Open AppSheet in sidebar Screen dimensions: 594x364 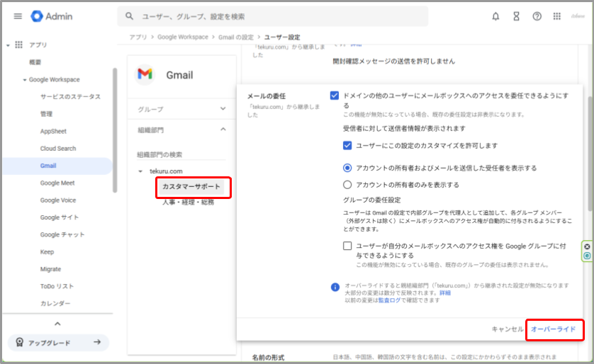coord(53,131)
